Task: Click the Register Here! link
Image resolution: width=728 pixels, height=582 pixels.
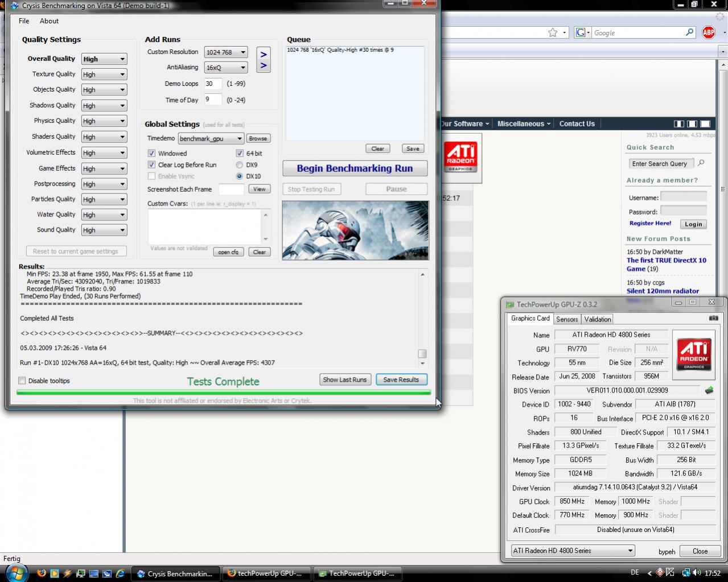Action: (x=650, y=223)
